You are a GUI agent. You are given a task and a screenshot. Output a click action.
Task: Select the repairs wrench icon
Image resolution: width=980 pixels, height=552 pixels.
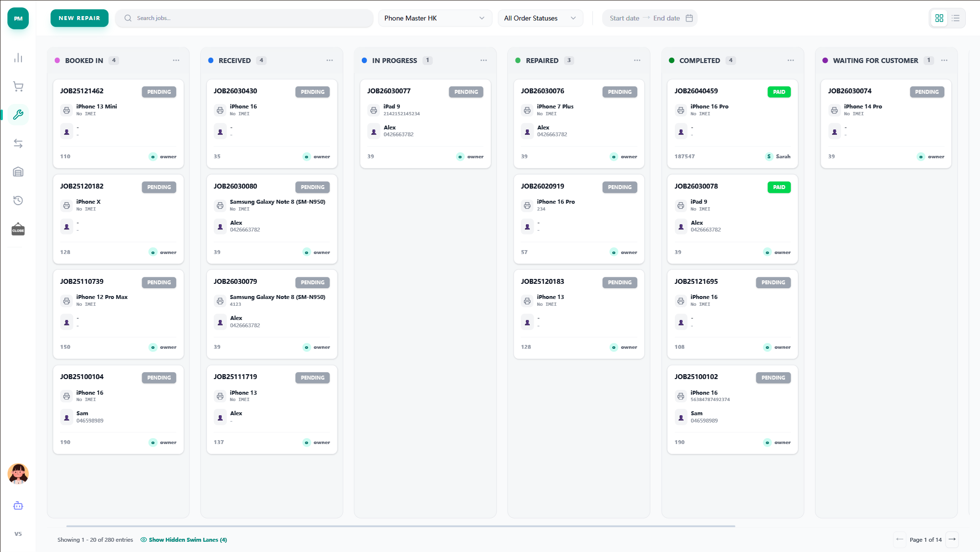[18, 114]
